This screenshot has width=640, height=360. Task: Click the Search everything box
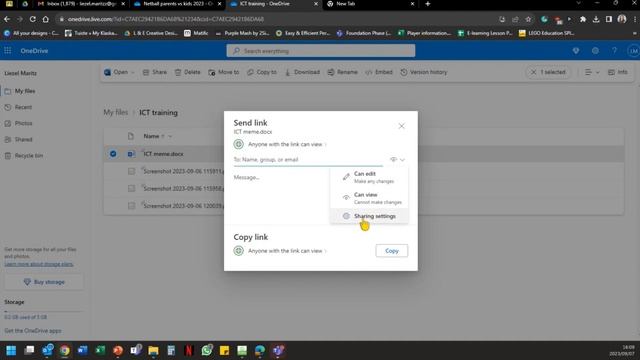(321, 51)
